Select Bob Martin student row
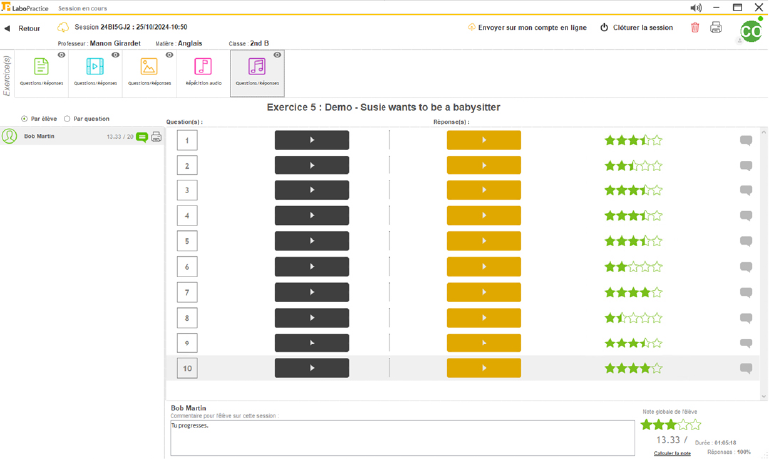This screenshot has width=769, height=459. coord(82,136)
